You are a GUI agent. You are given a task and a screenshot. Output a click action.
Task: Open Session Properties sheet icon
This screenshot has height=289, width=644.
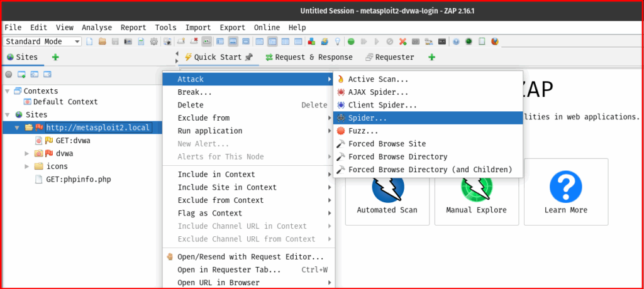click(141, 41)
